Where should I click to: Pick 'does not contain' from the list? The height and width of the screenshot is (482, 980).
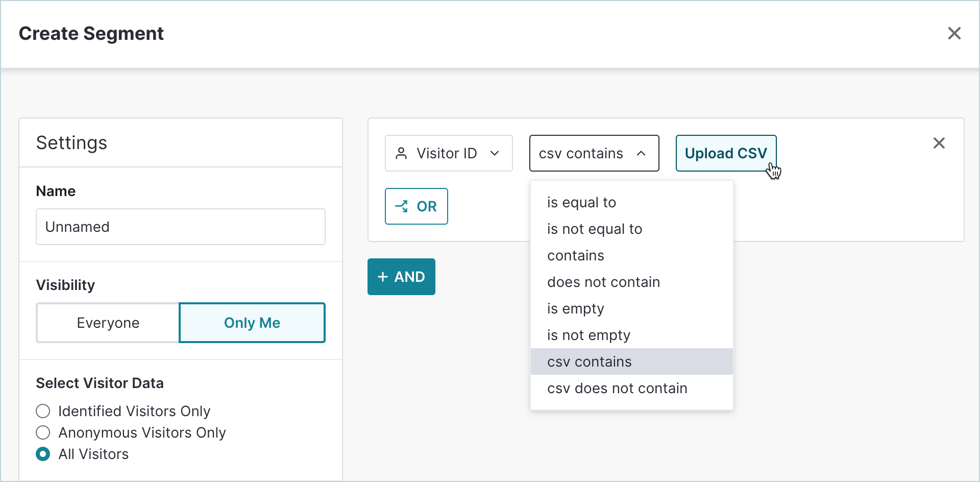pos(603,282)
